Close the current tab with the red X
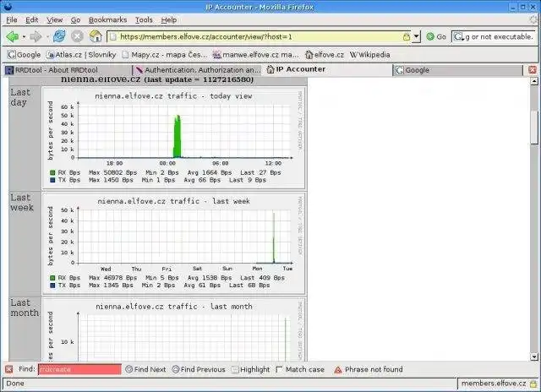541x392 pixels. [x=533, y=70]
